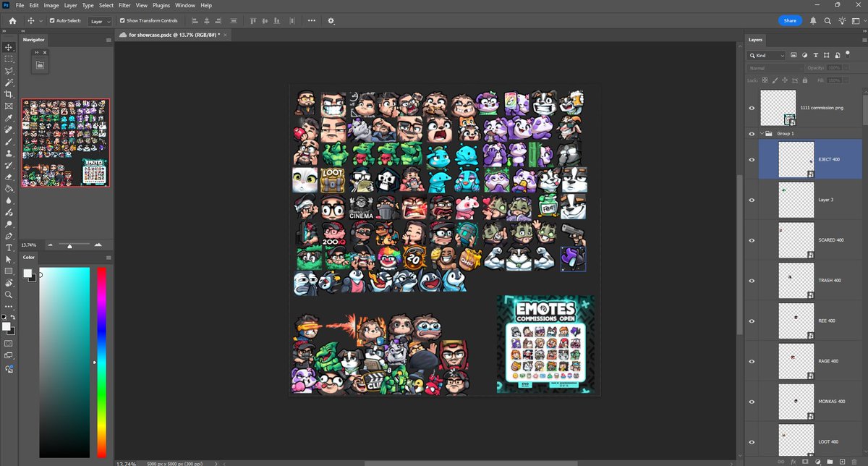The height and width of the screenshot is (466, 868).
Task: Select the Type tool
Action: pos(9,247)
